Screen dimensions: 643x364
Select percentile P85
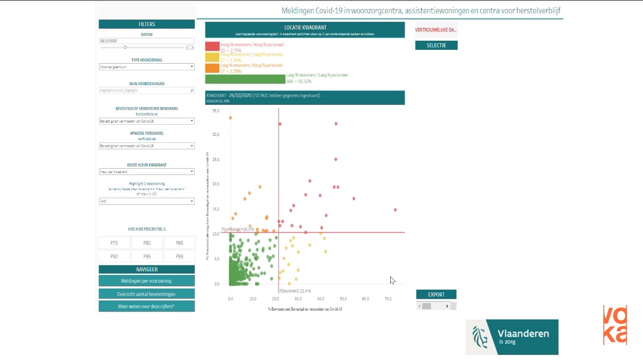pos(180,243)
